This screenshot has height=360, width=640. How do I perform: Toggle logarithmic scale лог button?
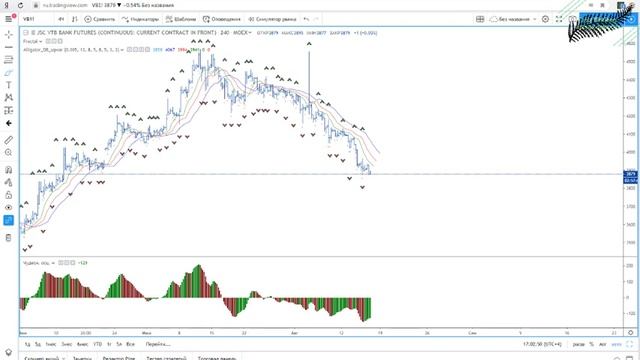(x=602, y=344)
